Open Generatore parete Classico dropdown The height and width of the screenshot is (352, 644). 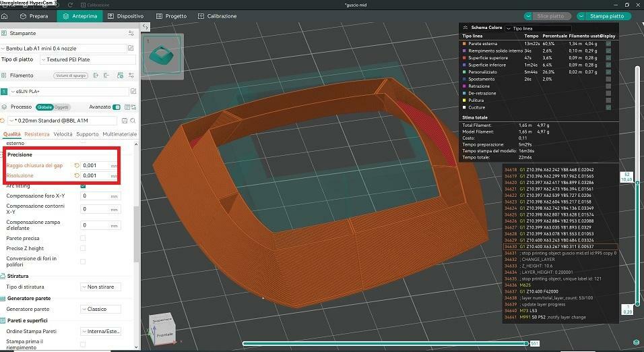pyautogui.click(x=100, y=310)
